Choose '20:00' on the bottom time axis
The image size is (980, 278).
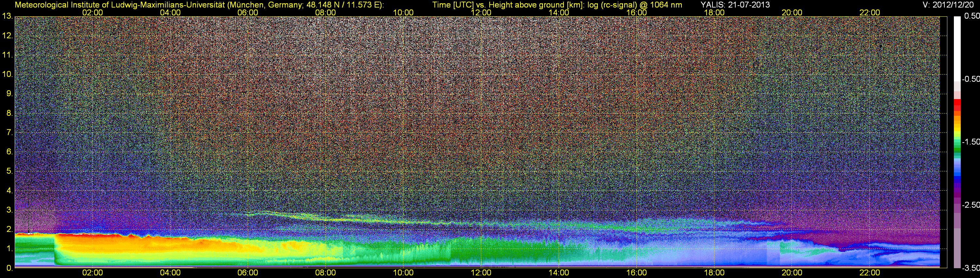pos(792,273)
